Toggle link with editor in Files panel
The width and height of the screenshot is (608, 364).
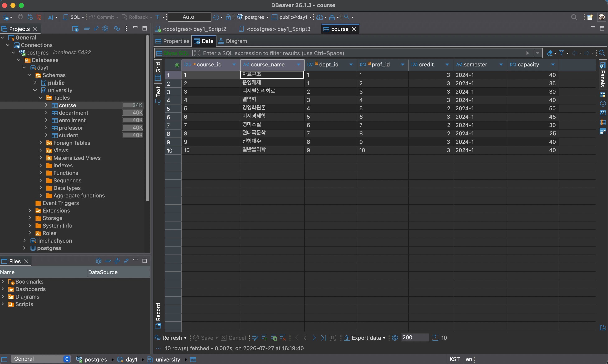(x=126, y=261)
